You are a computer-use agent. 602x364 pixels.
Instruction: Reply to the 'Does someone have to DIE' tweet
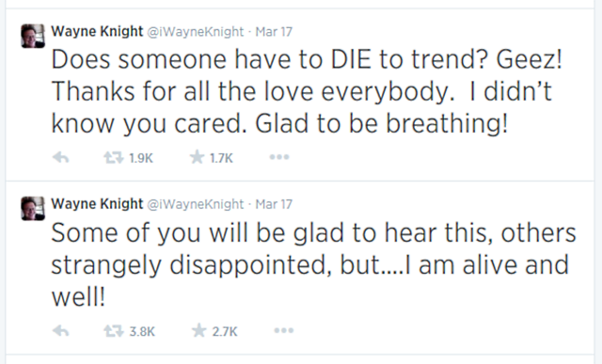[60, 157]
